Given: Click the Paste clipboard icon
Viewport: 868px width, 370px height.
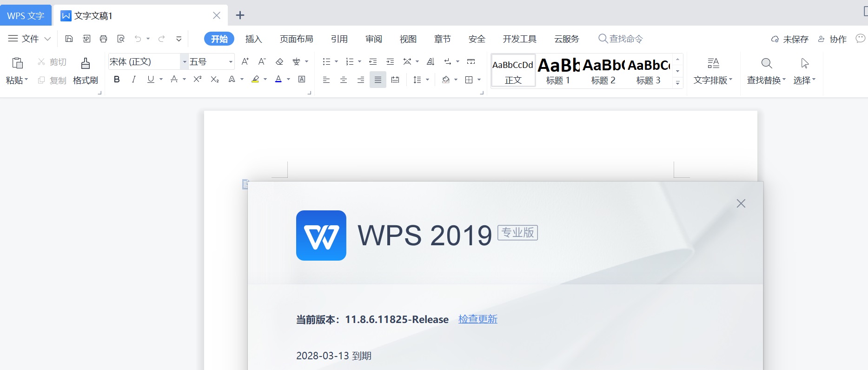Looking at the screenshot, I should click(17, 63).
